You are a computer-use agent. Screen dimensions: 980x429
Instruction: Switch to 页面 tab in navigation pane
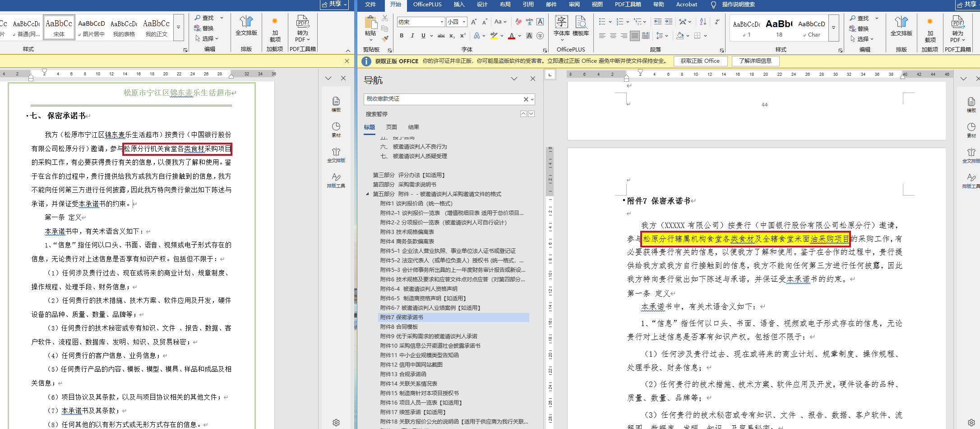pyautogui.click(x=391, y=127)
